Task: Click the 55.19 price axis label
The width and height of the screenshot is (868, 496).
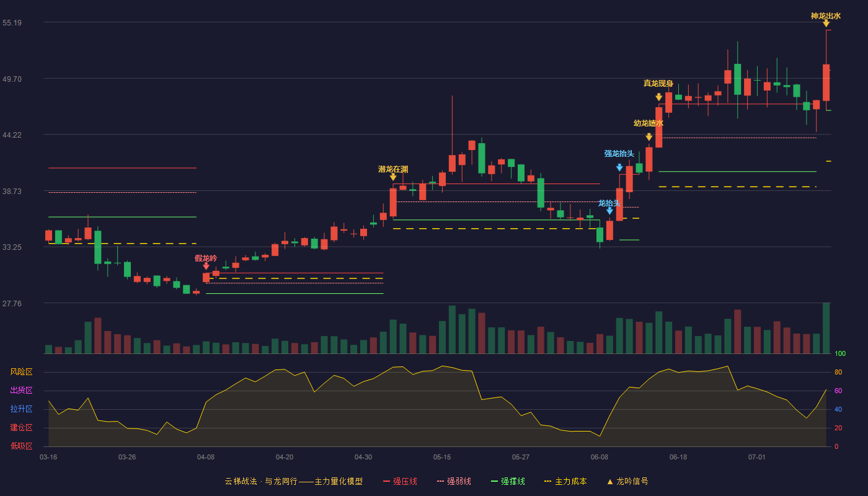Action: coord(12,22)
